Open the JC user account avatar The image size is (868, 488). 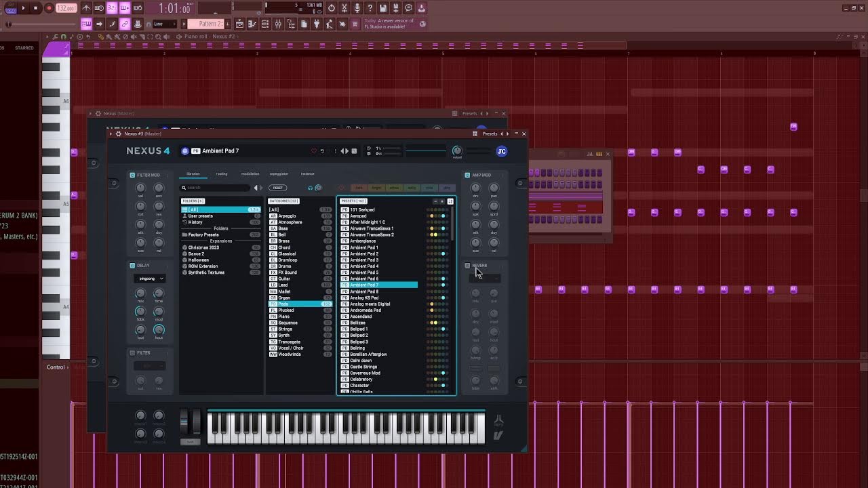(x=502, y=151)
